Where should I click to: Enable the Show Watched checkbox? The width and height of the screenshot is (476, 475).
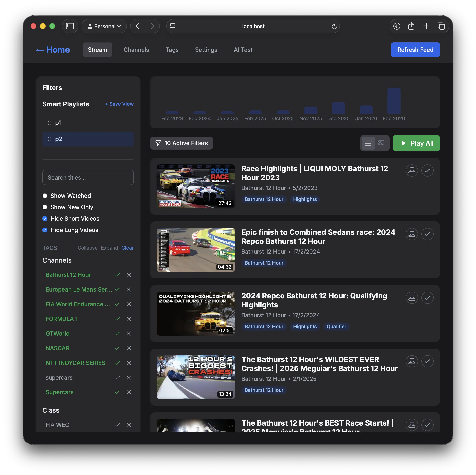[45, 196]
